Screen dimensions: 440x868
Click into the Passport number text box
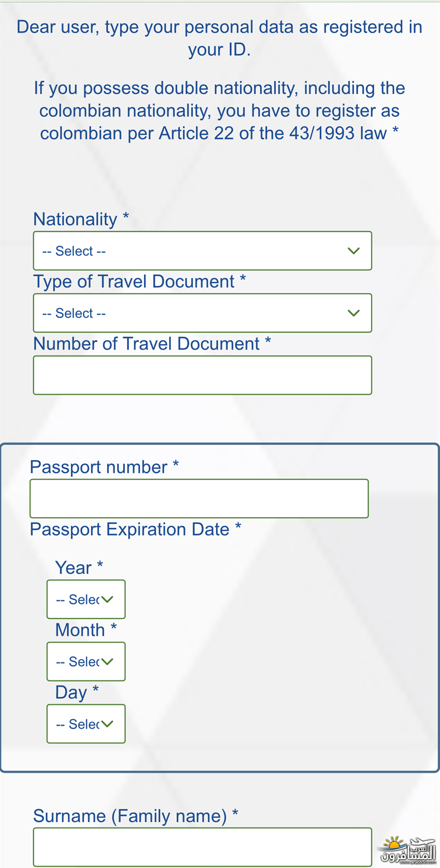coord(199,498)
